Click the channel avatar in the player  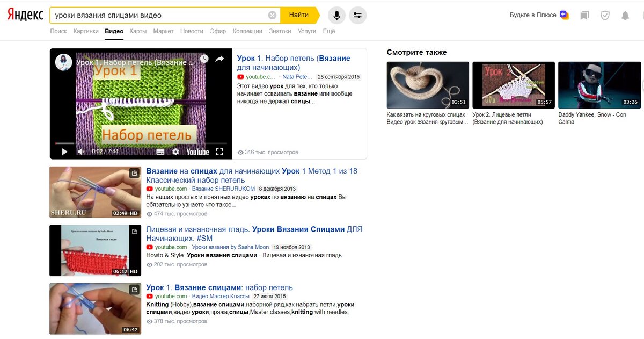coord(64,62)
